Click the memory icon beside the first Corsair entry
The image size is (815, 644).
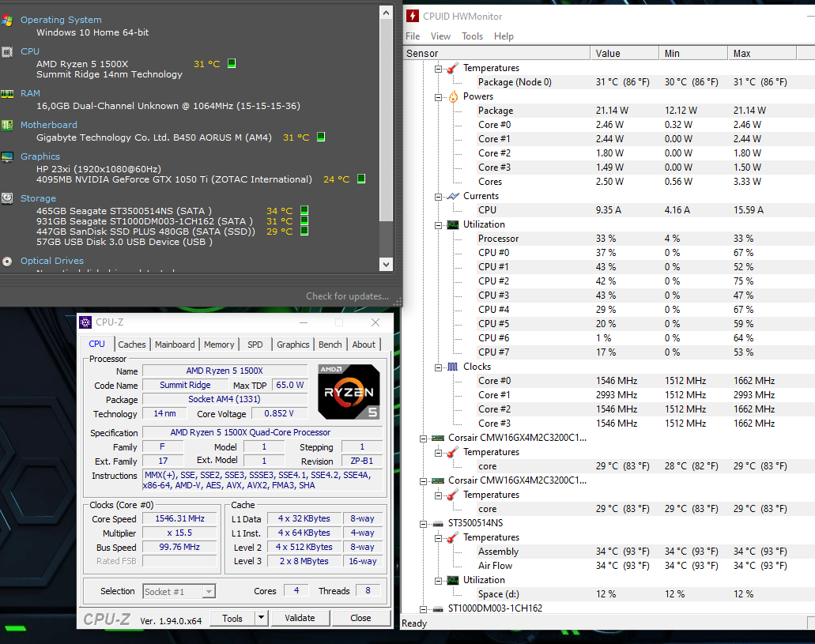coord(438,438)
